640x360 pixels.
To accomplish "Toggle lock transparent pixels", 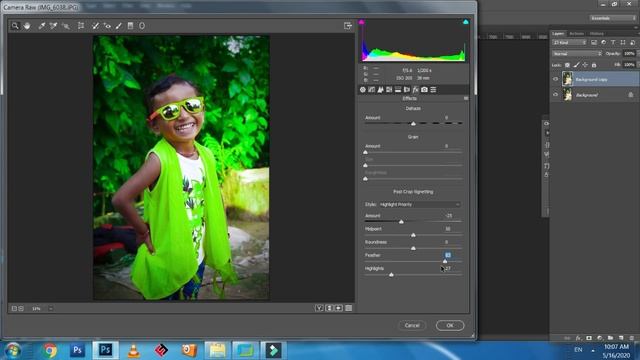I will point(567,65).
